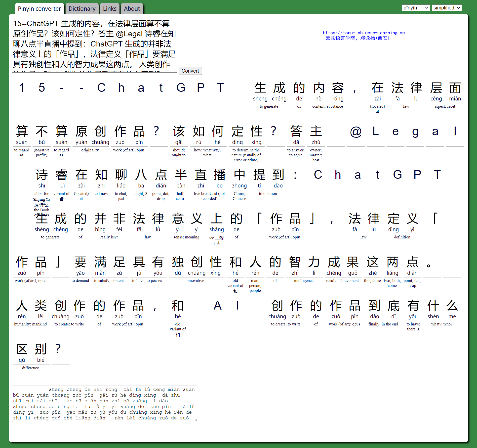Click the definition 'to answer; to agree'
Viewport: 477px width, 448px height.
[x=296, y=153]
